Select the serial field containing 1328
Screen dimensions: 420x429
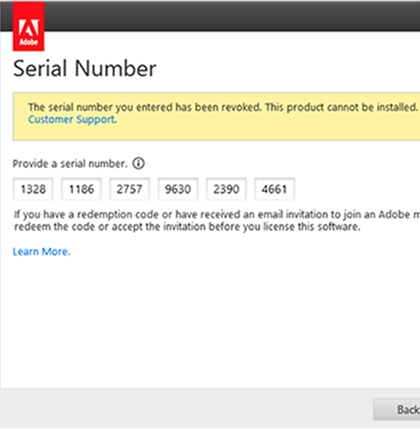(x=33, y=189)
